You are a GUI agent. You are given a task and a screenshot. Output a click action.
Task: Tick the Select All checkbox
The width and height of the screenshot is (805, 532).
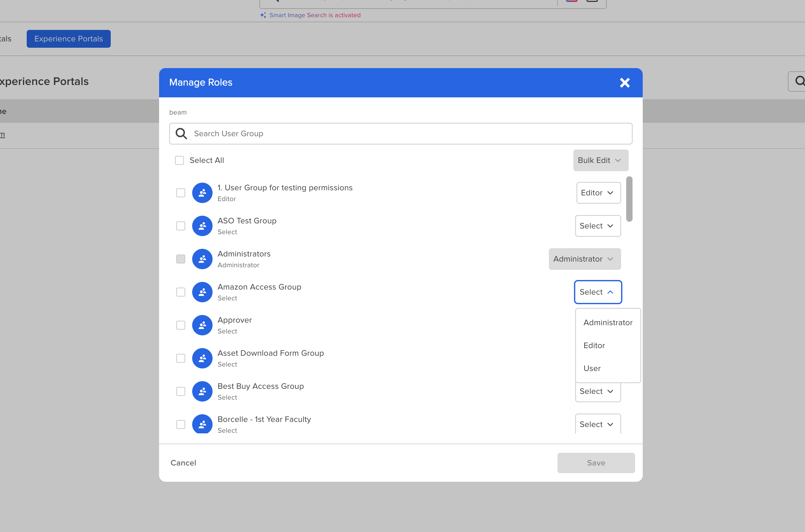[x=179, y=160]
